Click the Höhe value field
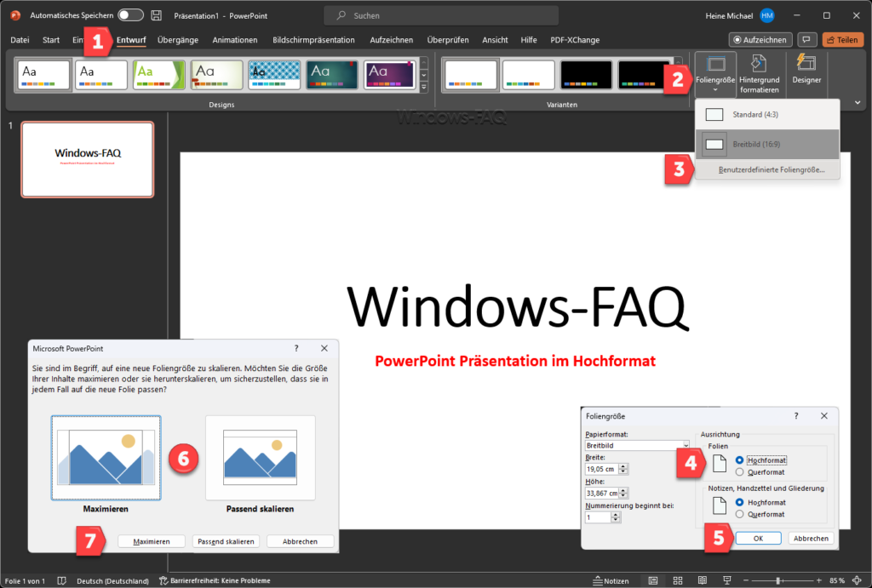872x588 pixels. coord(602,493)
